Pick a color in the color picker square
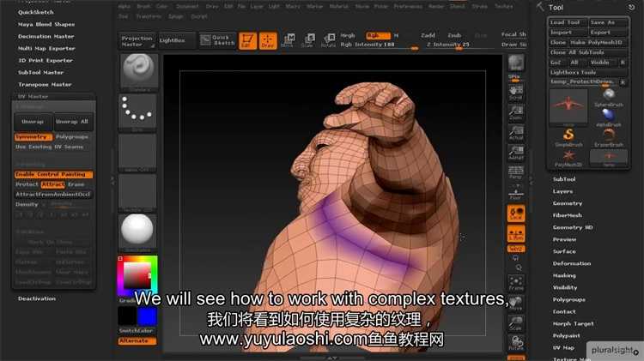 tap(137, 275)
